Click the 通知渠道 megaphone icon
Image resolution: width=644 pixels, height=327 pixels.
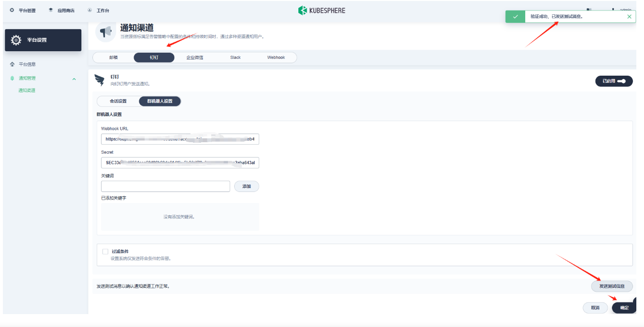tap(105, 31)
